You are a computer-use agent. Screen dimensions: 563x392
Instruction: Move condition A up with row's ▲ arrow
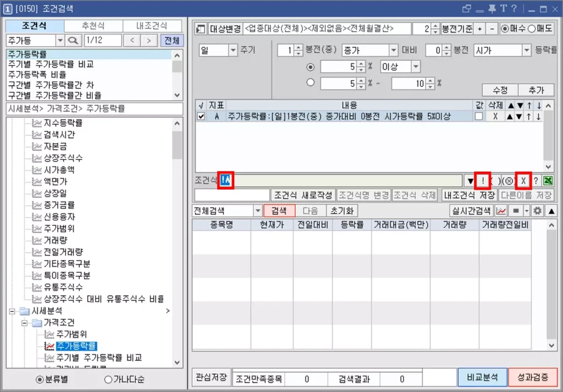(510, 117)
